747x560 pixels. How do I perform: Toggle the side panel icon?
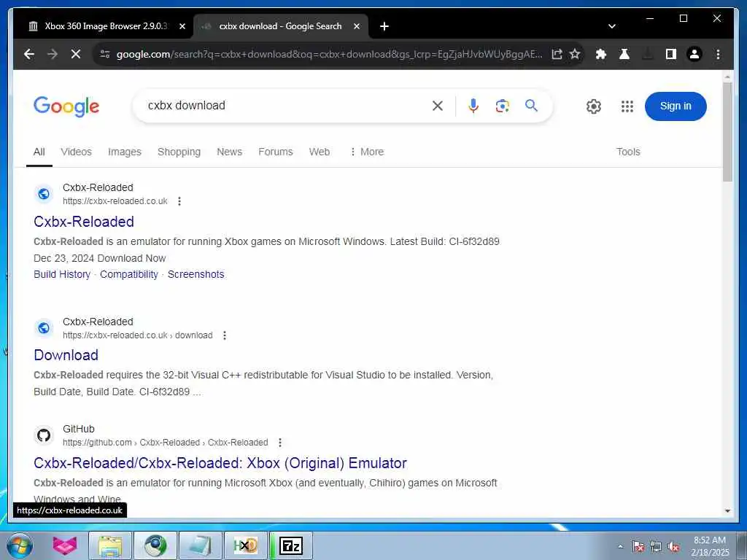click(671, 54)
